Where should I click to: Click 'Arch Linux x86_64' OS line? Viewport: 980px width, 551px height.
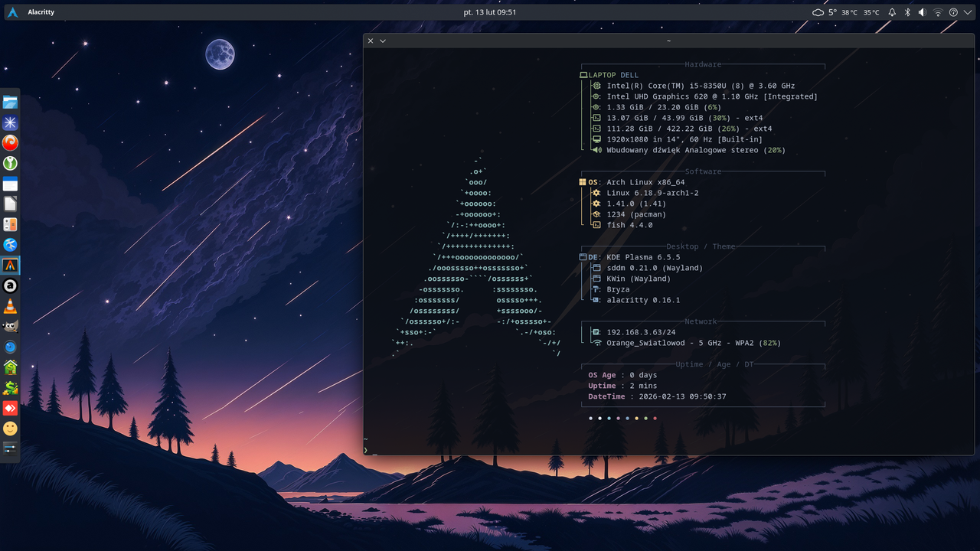(x=645, y=182)
